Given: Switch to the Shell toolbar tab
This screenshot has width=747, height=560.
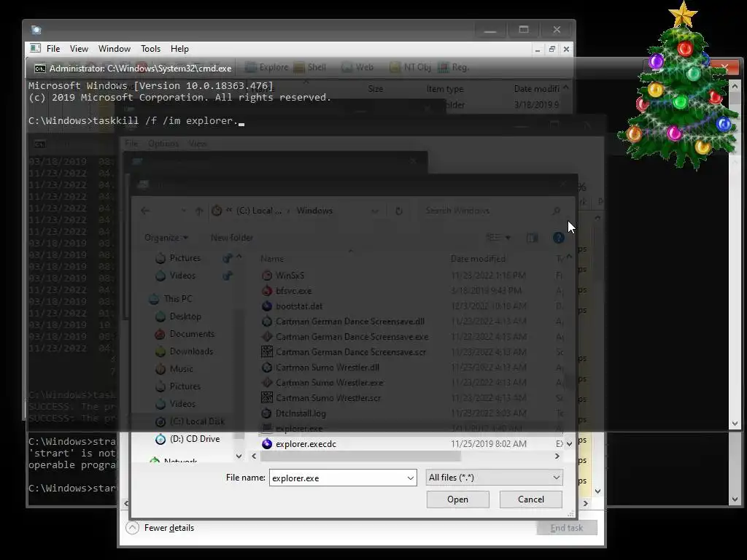Looking at the screenshot, I should [309, 67].
